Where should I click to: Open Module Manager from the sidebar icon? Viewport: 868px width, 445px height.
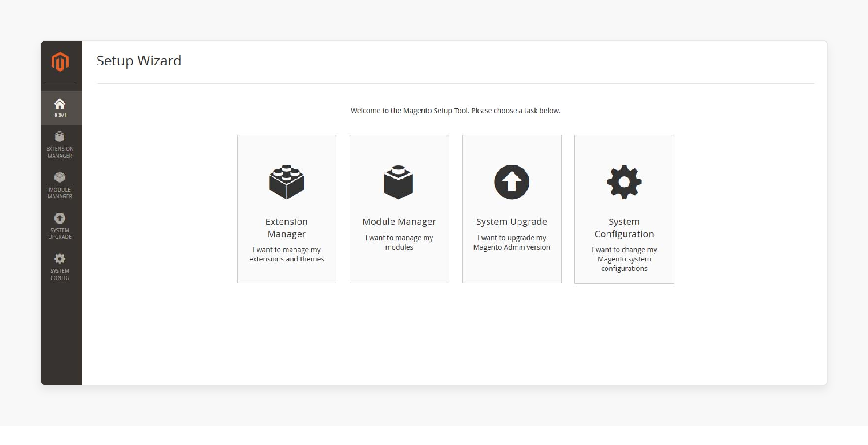60,177
